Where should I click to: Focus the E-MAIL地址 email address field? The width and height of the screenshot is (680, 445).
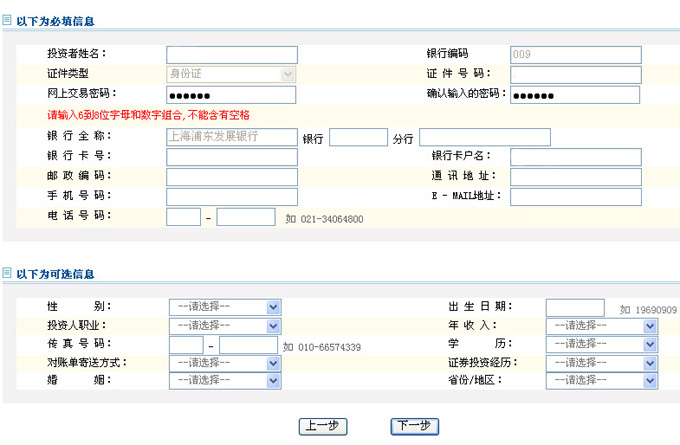(576, 196)
